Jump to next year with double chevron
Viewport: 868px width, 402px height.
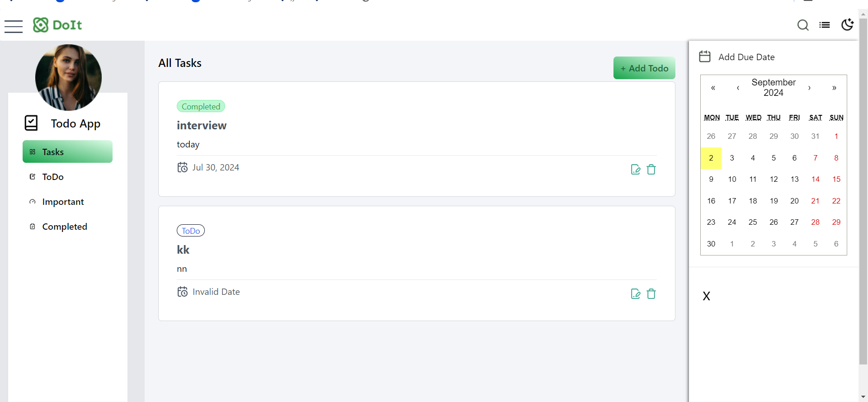pos(834,88)
